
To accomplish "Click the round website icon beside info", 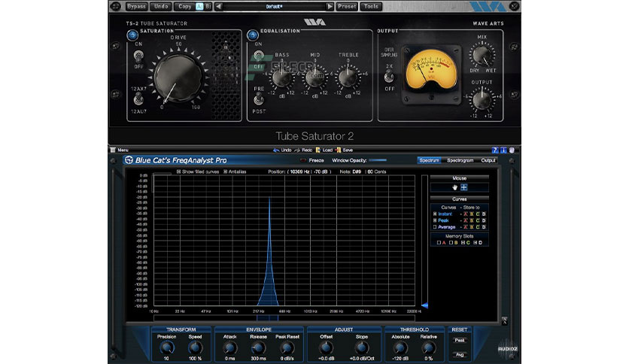I will 512,150.
